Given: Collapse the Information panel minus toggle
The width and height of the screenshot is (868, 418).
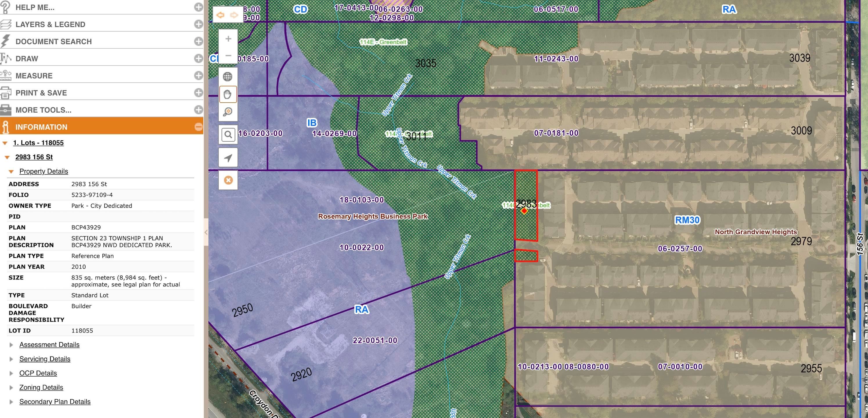Looking at the screenshot, I should click(199, 127).
